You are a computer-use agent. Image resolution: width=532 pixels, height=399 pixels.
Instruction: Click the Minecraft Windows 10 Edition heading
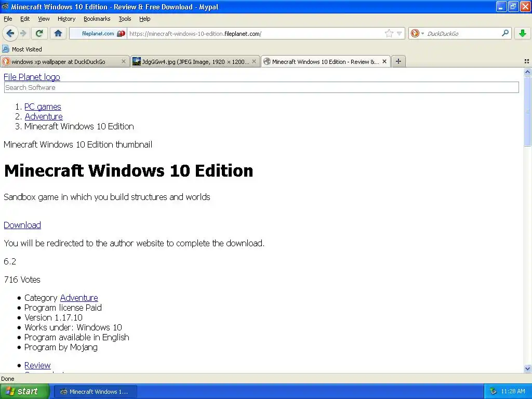pos(129,170)
